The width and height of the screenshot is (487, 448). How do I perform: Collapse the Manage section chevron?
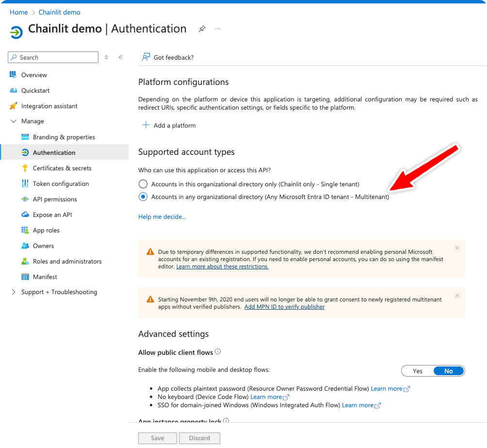point(14,121)
